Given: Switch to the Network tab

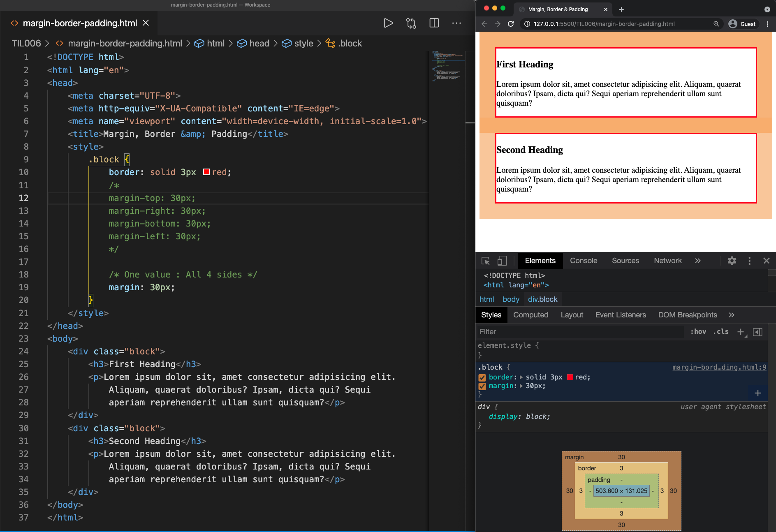Looking at the screenshot, I should click(x=667, y=261).
